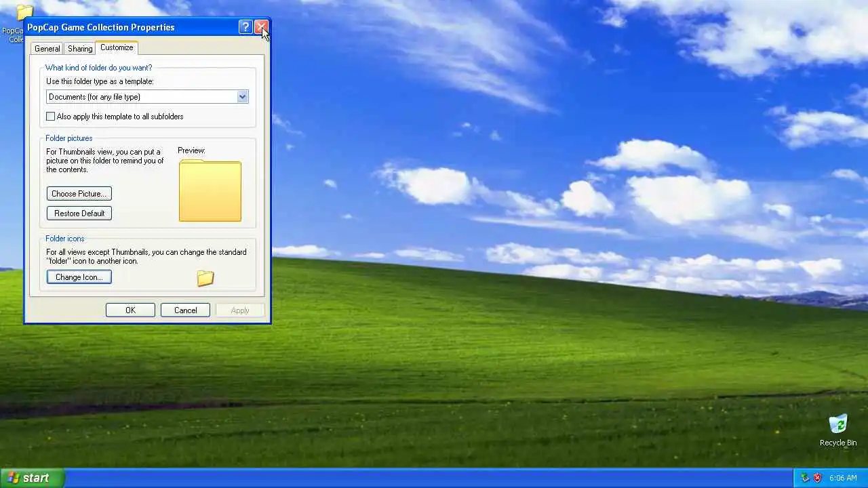Click the green tray icon next to shield
The image size is (868, 488).
(805, 478)
